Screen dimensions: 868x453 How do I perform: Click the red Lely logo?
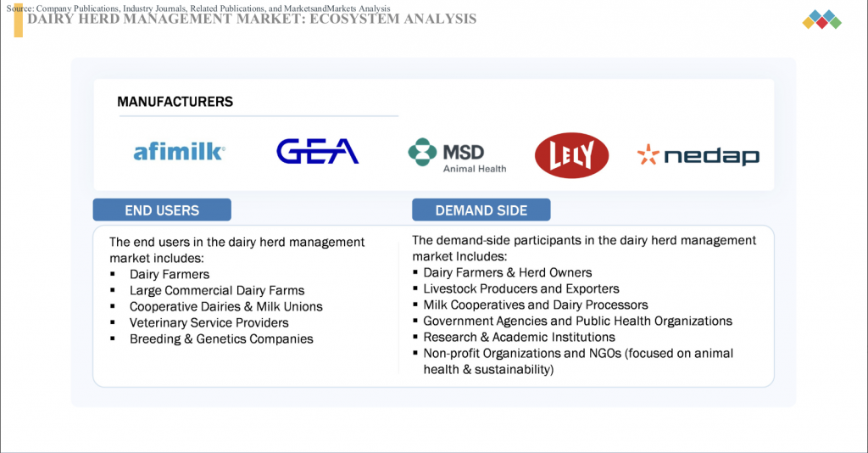(x=571, y=154)
